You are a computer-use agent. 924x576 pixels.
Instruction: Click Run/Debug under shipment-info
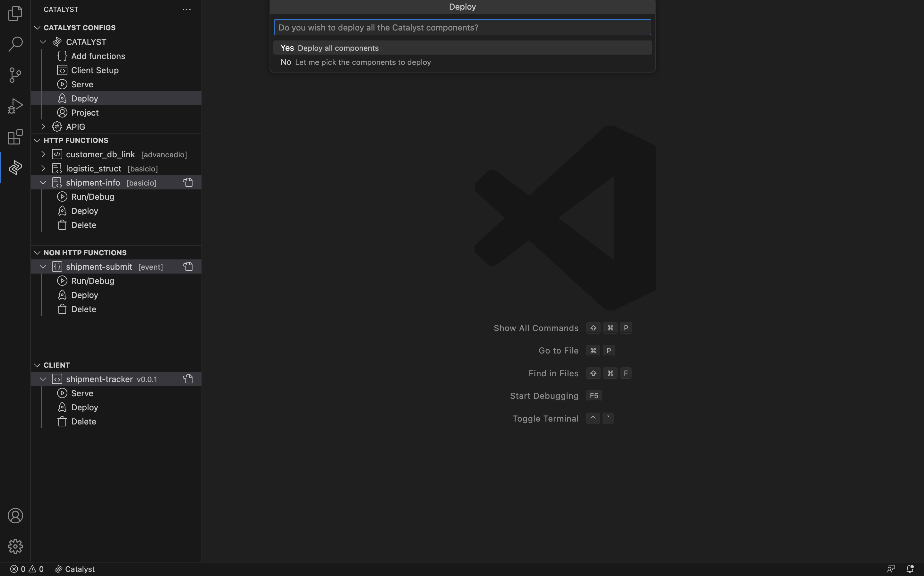tap(116, 196)
